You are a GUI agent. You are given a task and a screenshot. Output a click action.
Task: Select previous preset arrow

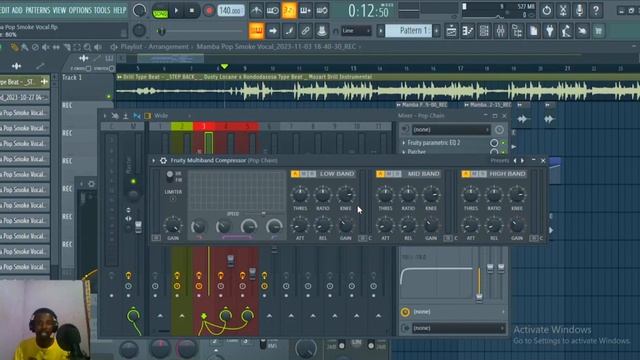click(x=515, y=160)
